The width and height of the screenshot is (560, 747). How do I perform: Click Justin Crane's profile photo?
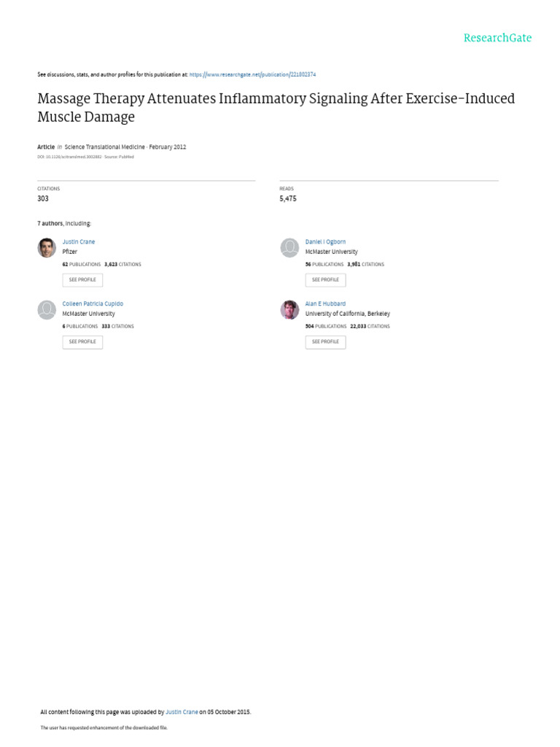click(47, 248)
